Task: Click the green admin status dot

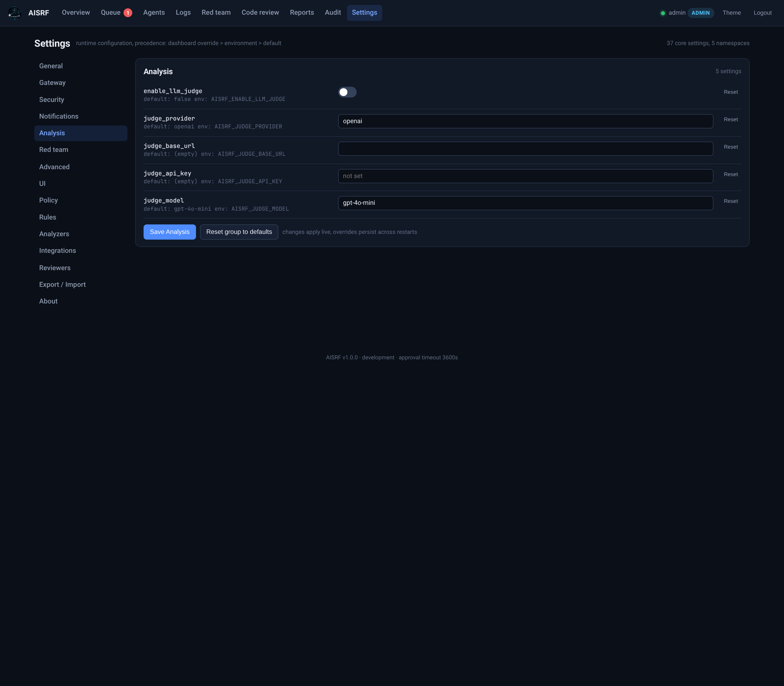Action: point(663,13)
